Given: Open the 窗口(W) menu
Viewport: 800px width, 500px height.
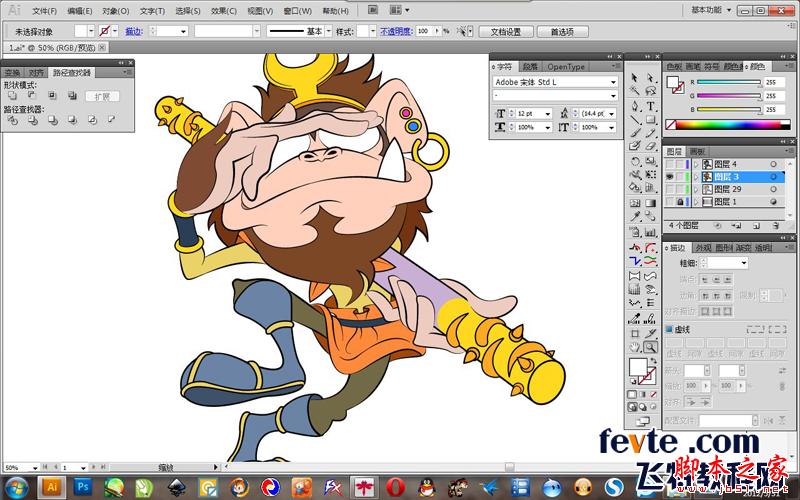Looking at the screenshot, I should click(297, 11).
